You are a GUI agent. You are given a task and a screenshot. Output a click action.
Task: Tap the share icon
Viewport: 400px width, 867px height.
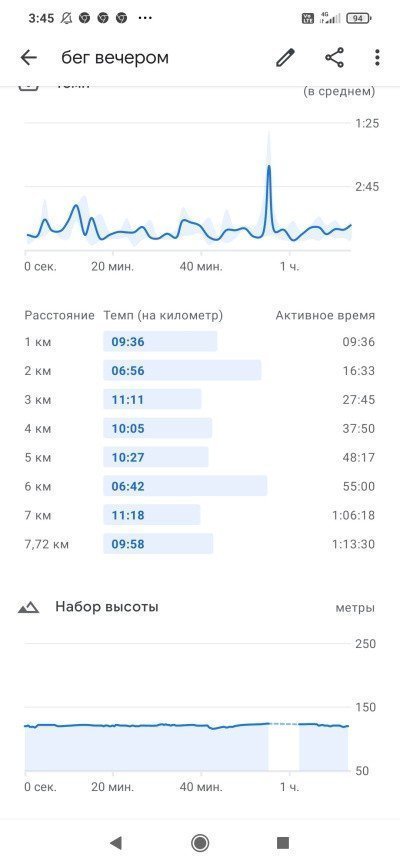click(x=334, y=58)
